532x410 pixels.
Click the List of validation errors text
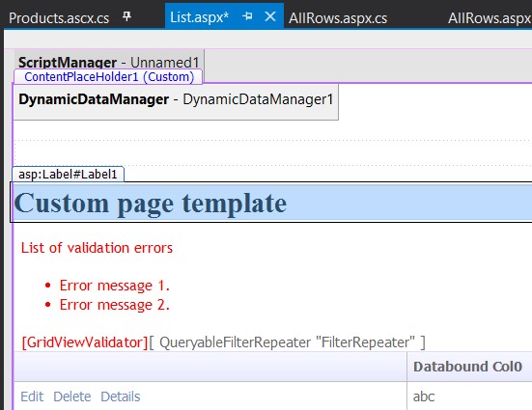[x=97, y=248]
